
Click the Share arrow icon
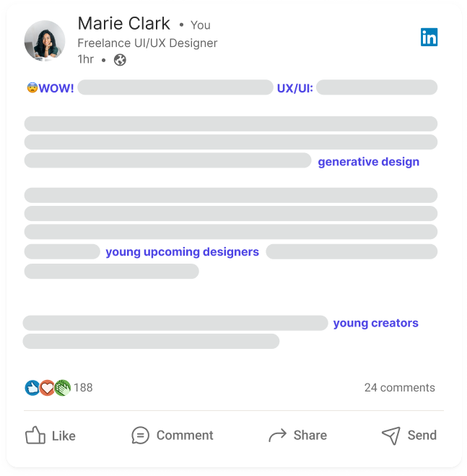pyautogui.click(x=277, y=435)
